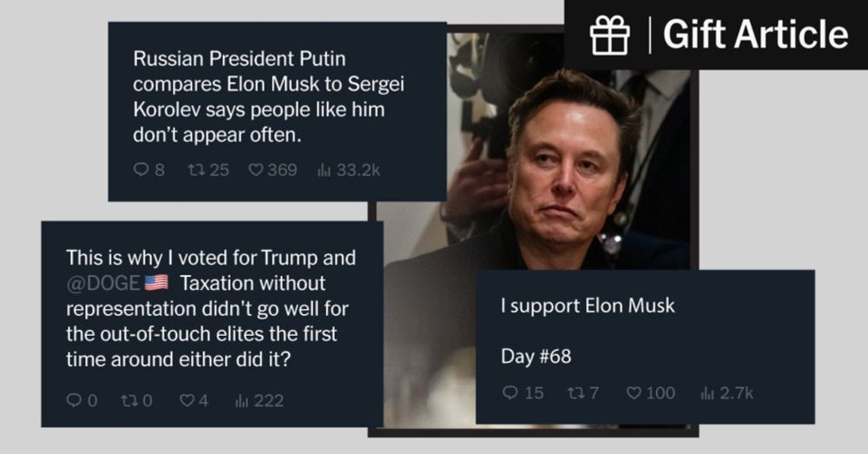Retweet the Putin Korolev tweet
Image resolution: width=868 pixels, height=454 pixels.
pyautogui.click(x=196, y=169)
